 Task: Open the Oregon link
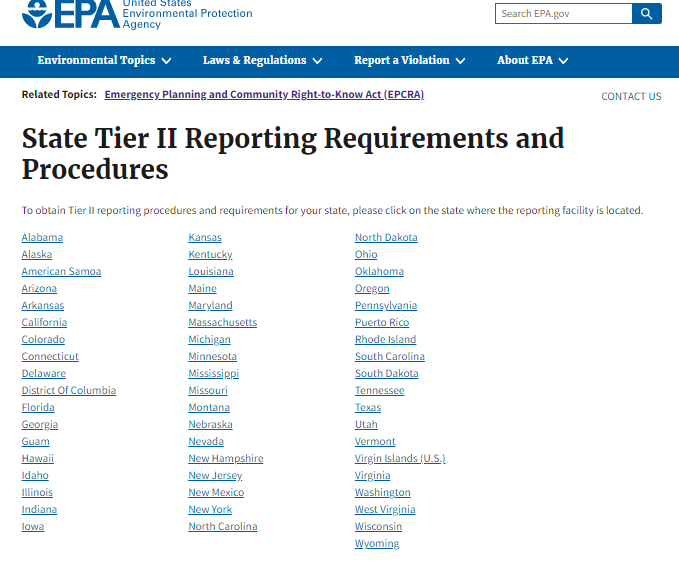pyautogui.click(x=372, y=288)
